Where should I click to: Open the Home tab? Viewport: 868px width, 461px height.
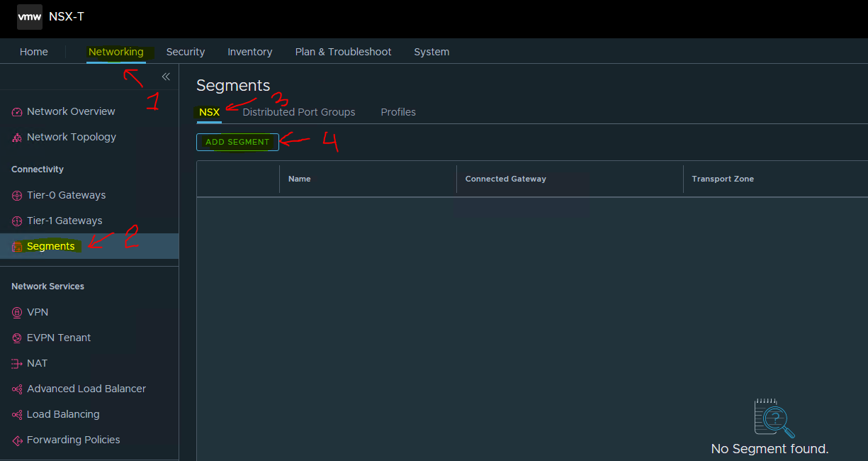tap(34, 52)
